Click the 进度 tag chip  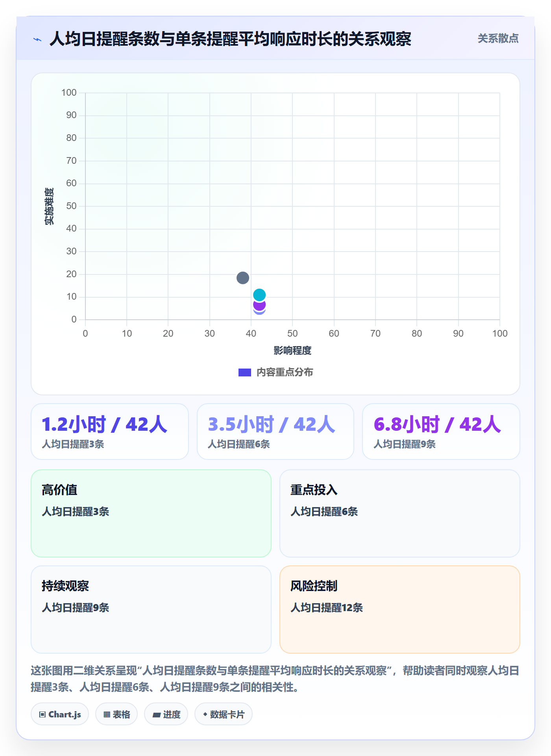(166, 714)
